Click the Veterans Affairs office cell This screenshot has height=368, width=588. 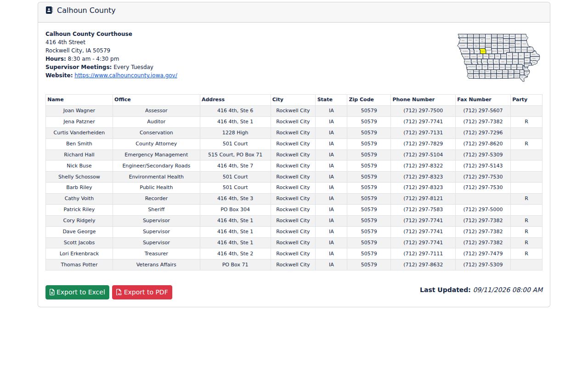(156, 265)
